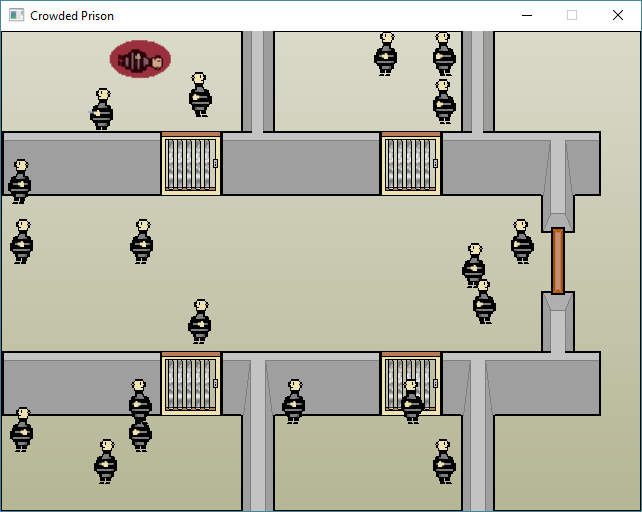Viewport: 642px width, 512px height.
Task: Click the Crowded Prison title bar text
Action: coord(72,16)
